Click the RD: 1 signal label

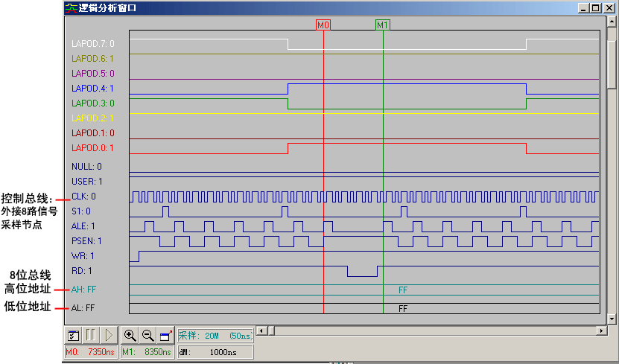tap(82, 271)
